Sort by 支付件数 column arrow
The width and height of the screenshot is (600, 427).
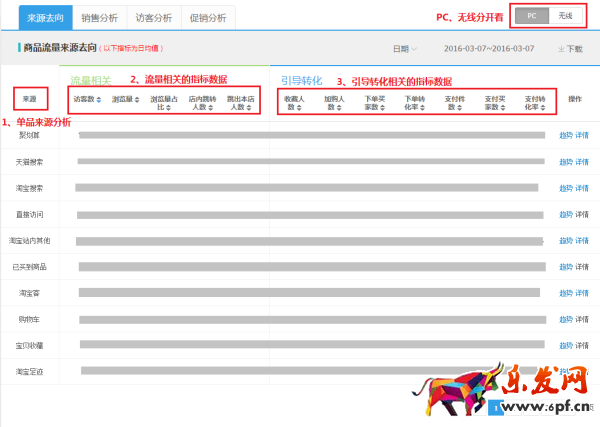463,107
